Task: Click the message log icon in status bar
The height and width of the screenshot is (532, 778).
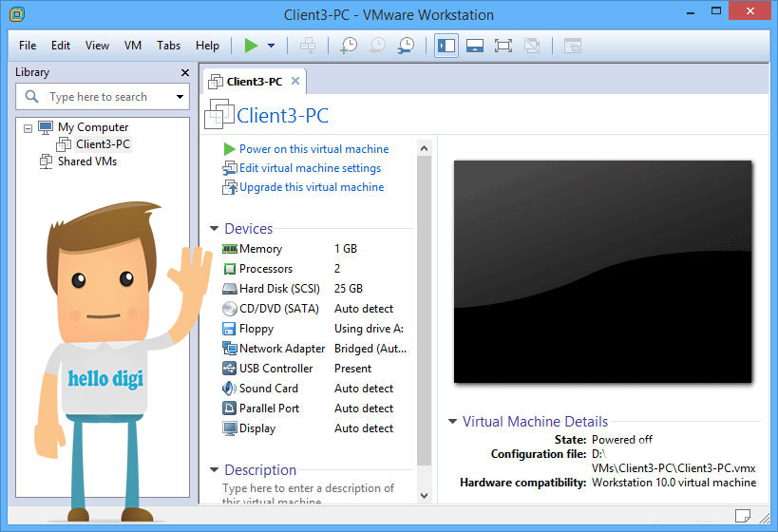Action: 742,516
